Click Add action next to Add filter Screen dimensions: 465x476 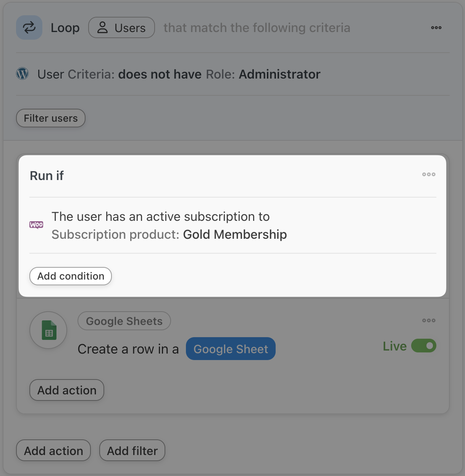[53, 450]
